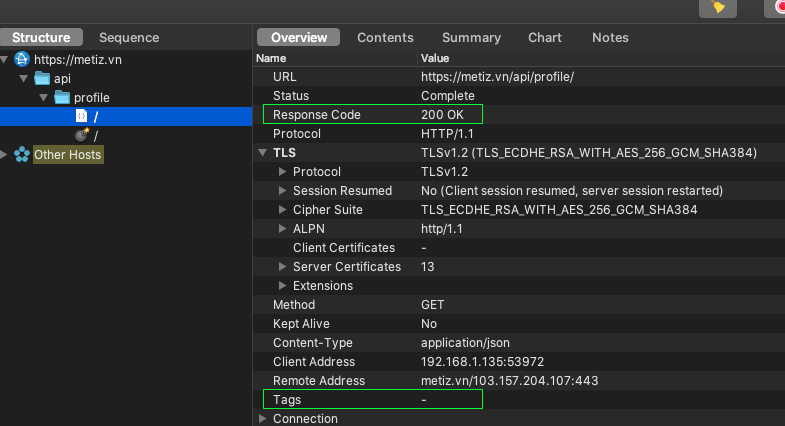Collapse the https://metiz.vn host node
This screenshot has height=426, width=785.
coord(5,60)
